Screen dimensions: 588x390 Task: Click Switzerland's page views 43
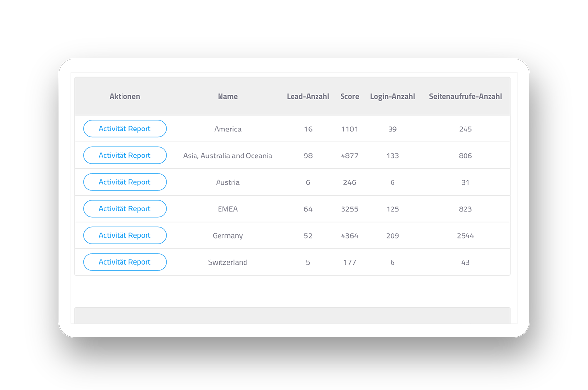(x=465, y=262)
